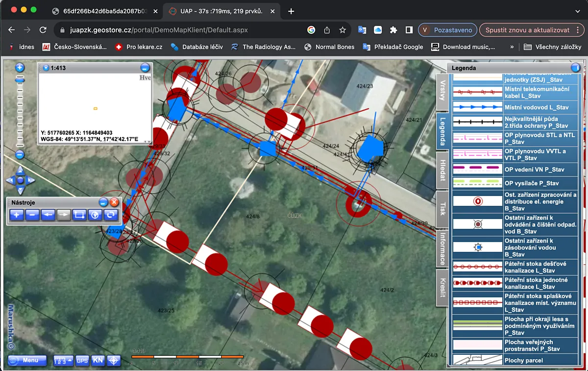Image resolution: width=588 pixels, height=371 pixels.
Task: Select the rectangle zoom tool in Nástroje
Action: (79, 215)
